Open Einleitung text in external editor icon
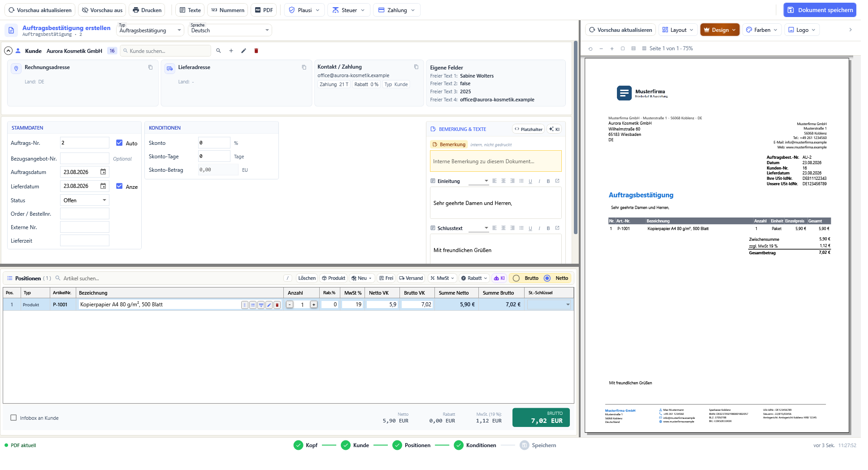This screenshot has width=868, height=470. pos(557,181)
